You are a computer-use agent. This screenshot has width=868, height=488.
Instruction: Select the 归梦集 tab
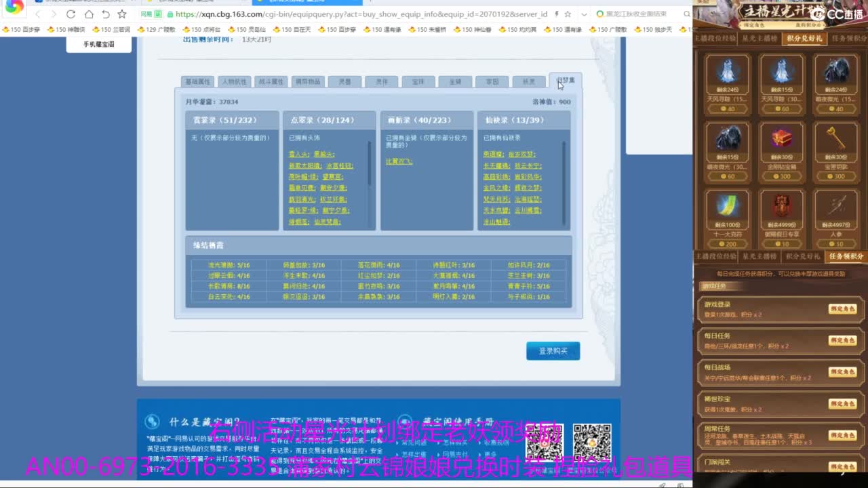click(x=566, y=81)
